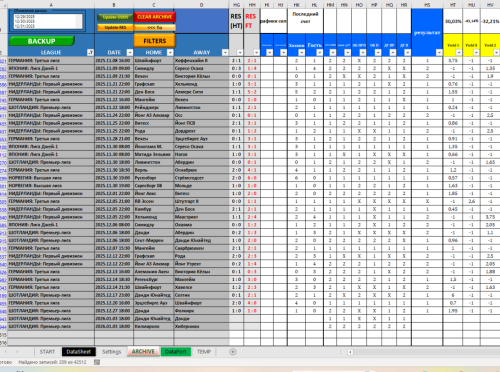
Task: Open the LEAGUE column filter dropdown
Action: click(90, 53)
